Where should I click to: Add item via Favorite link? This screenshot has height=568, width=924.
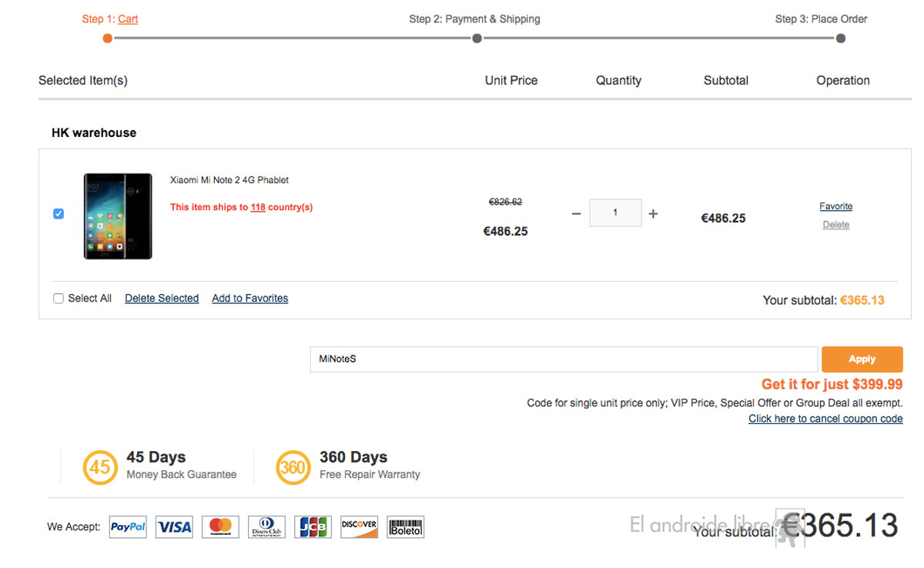(x=835, y=206)
